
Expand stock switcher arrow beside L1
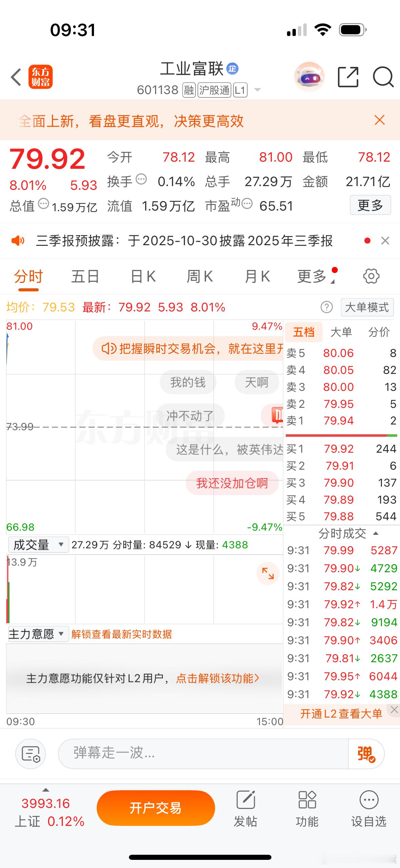point(257,90)
